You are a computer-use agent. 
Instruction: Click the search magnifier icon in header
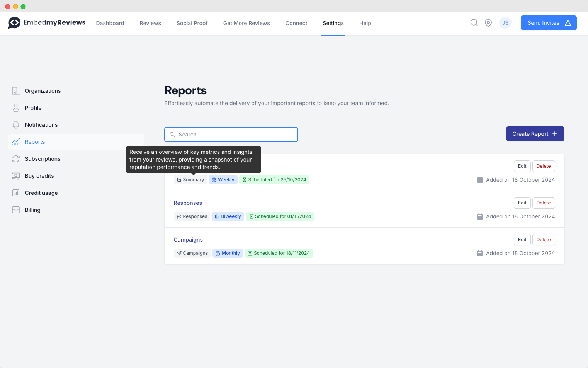click(474, 23)
